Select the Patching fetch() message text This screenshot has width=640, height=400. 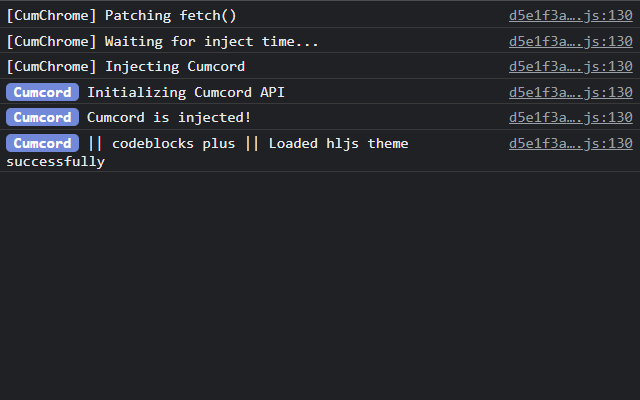[170, 16]
